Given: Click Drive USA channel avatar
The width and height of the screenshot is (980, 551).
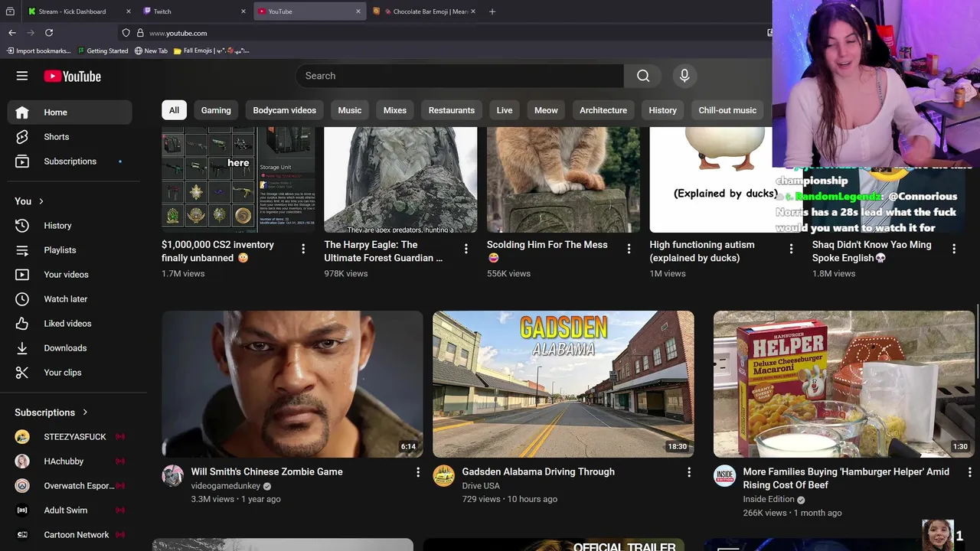Looking at the screenshot, I should pyautogui.click(x=444, y=476).
